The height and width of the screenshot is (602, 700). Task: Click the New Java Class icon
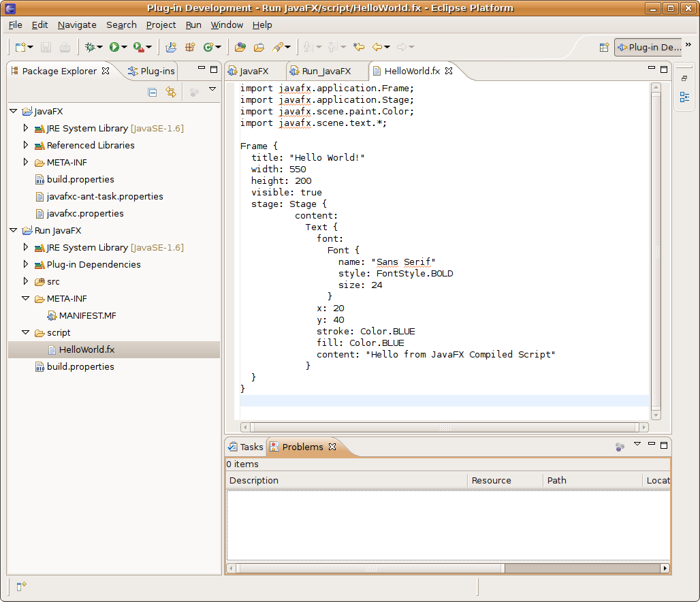209,47
